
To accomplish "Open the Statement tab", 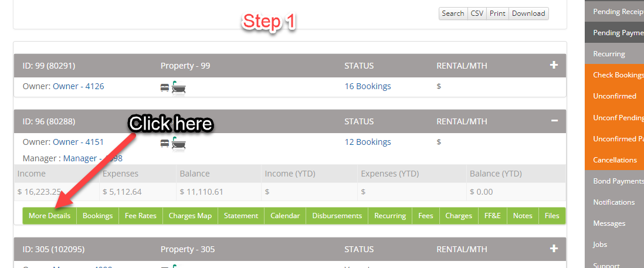I will pos(241,216).
